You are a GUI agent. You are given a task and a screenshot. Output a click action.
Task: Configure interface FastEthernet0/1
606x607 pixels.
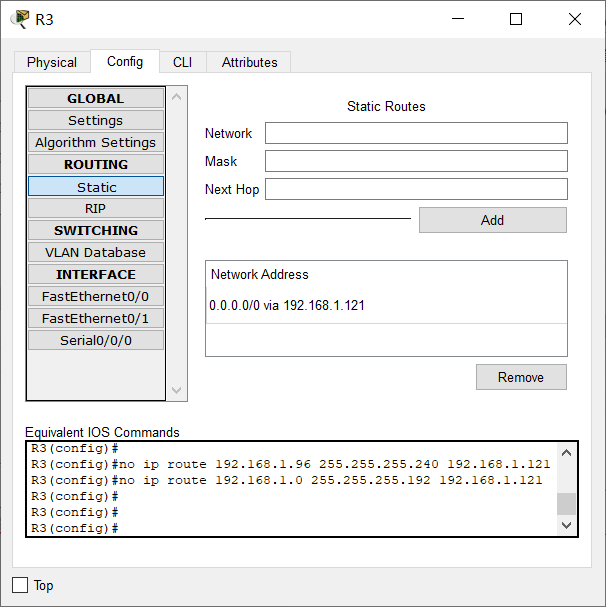(x=96, y=319)
